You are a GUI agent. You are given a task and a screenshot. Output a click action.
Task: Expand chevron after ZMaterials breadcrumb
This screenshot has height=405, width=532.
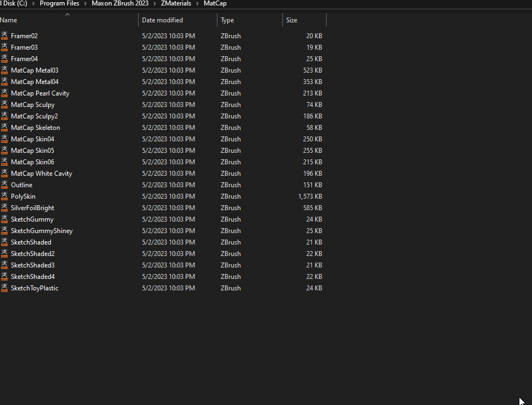[x=197, y=4]
